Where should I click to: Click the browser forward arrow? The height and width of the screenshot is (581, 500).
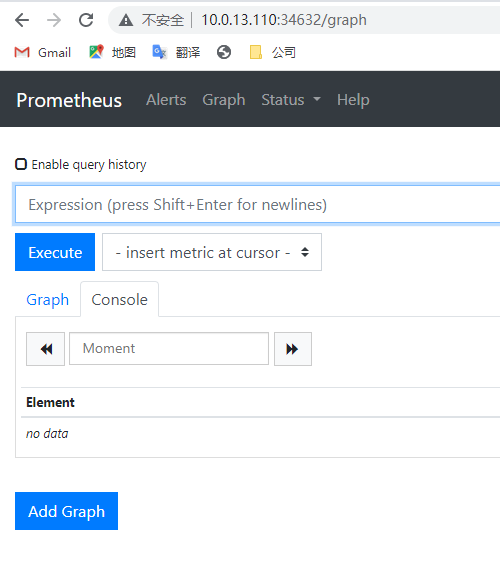54,20
